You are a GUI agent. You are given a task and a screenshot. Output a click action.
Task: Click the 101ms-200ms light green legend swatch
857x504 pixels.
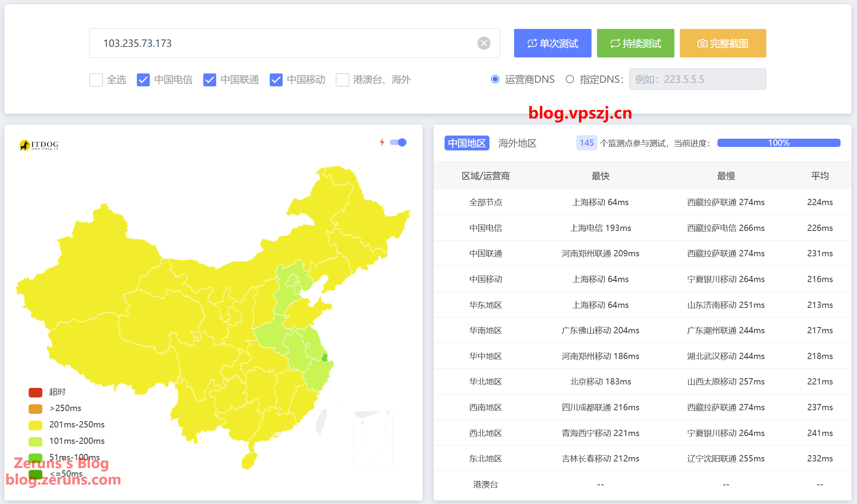[36, 441]
